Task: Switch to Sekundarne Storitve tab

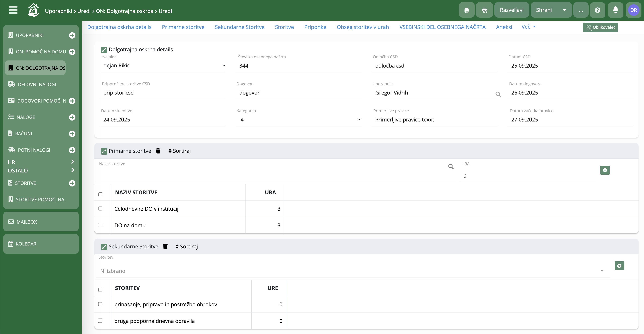Action: [x=239, y=27]
